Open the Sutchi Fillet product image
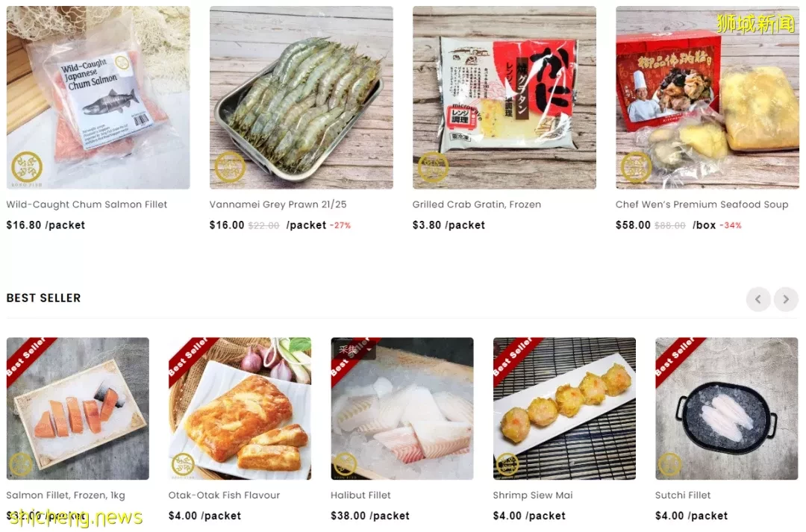806x532 pixels. (x=727, y=409)
